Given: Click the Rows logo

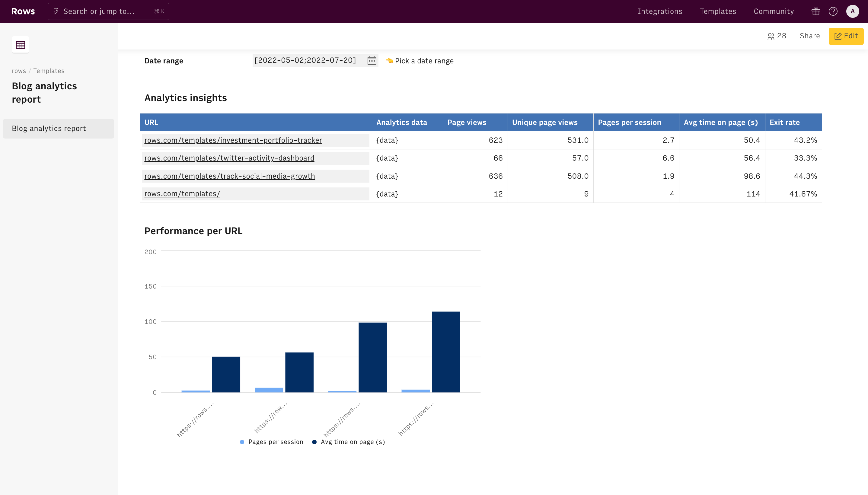Looking at the screenshot, I should tap(23, 11).
